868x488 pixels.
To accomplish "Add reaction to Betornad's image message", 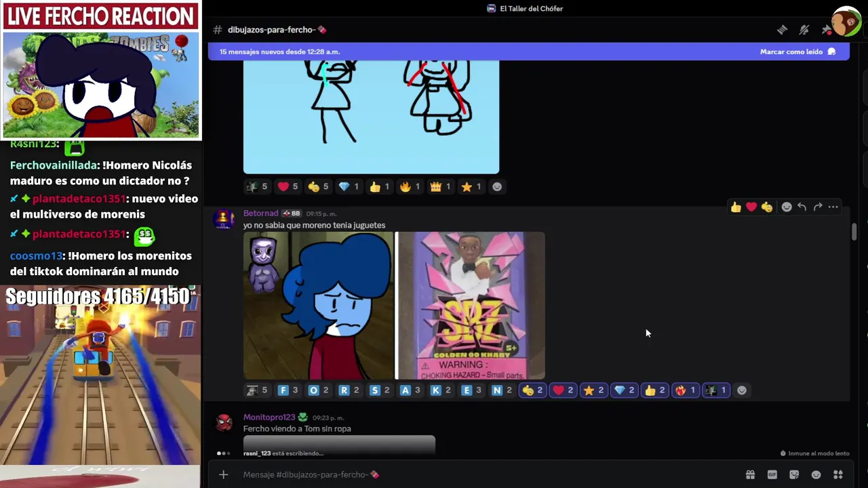I will pos(742,390).
